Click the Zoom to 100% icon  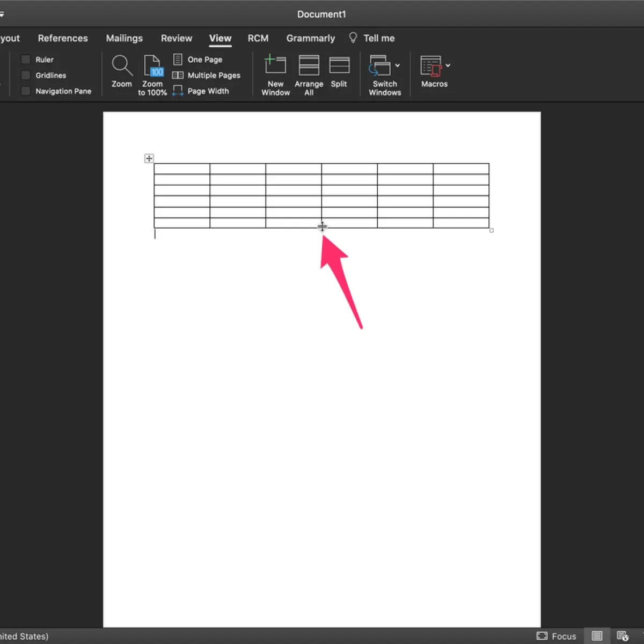click(153, 65)
